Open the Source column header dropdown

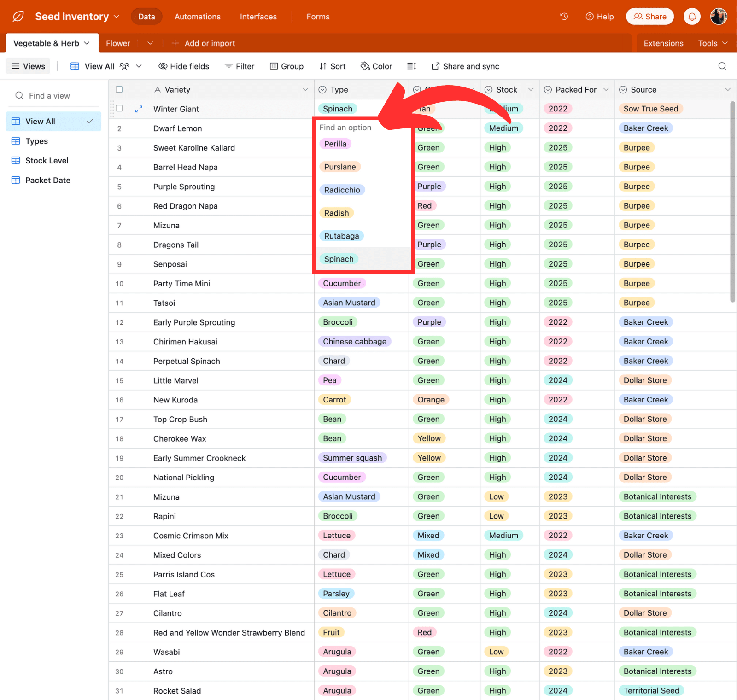[727, 90]
